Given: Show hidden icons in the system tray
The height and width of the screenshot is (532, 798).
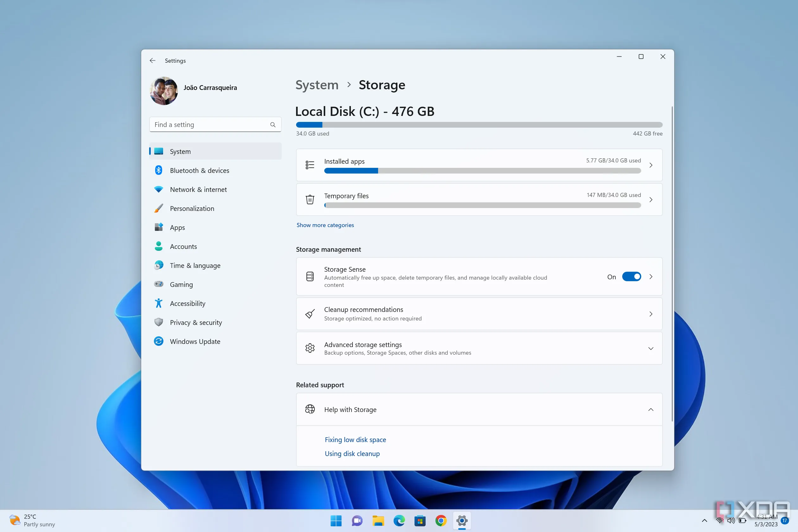Looking at the screenshot, I should tap(704, 521).
